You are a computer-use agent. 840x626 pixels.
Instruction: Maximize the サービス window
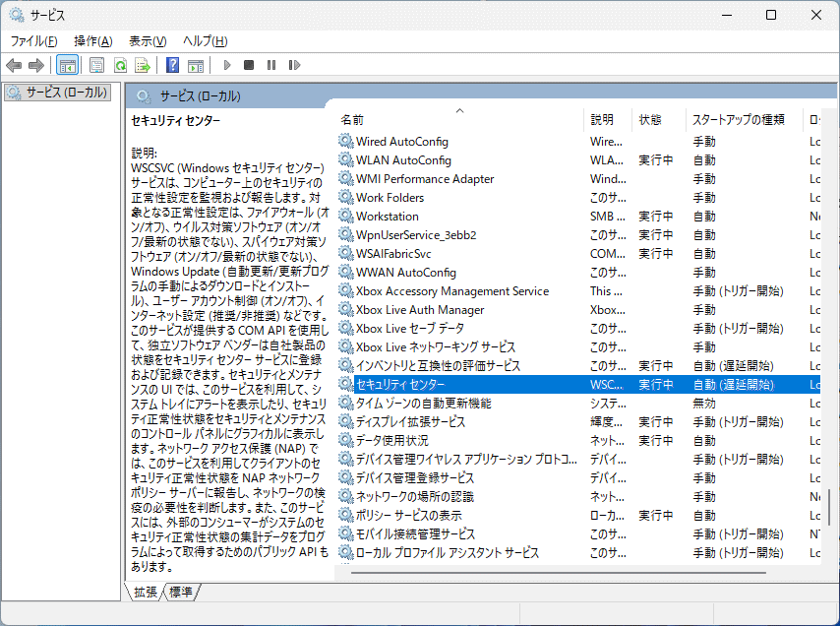point(771,15)
